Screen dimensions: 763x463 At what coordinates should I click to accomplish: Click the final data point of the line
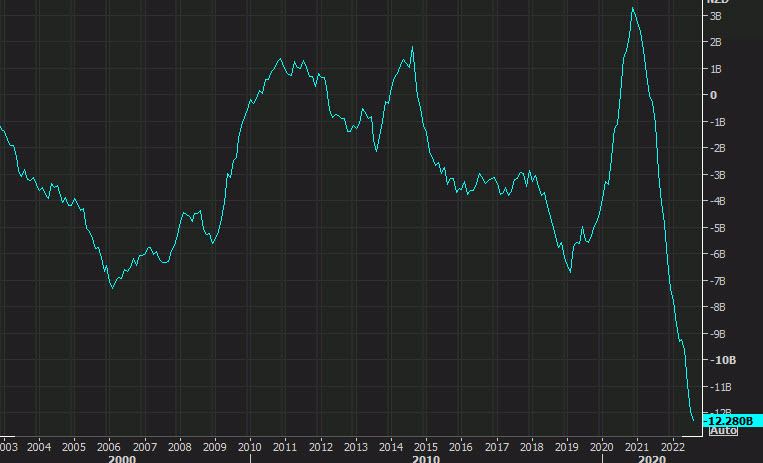pos(693,421)
